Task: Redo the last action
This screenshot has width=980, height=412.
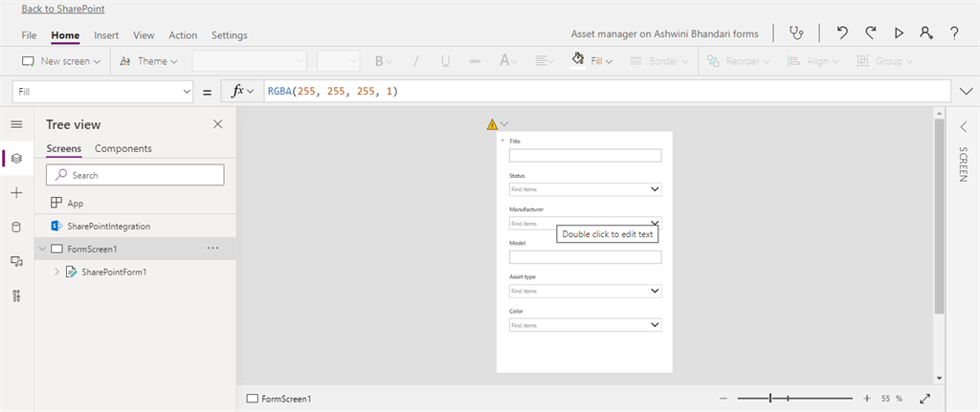Action: coord(870,33)
